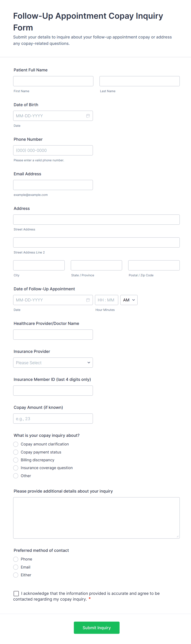This screenshot has width=191, height=644.
Task: Open the Insurance Provider dropdown
Action: point(53,363)
